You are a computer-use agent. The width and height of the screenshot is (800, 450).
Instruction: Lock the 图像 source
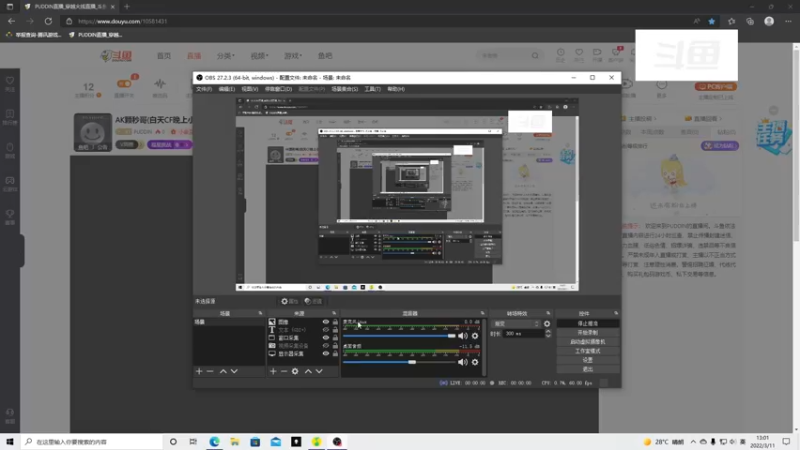point(335,322)
